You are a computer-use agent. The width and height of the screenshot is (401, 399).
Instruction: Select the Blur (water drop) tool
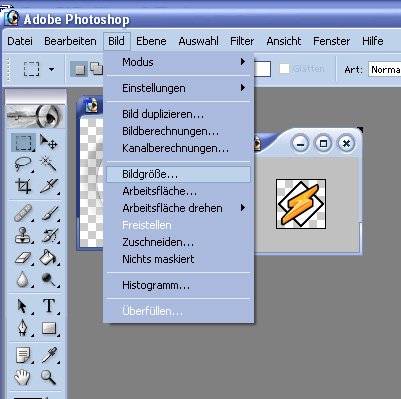click(x=23, y=279)
